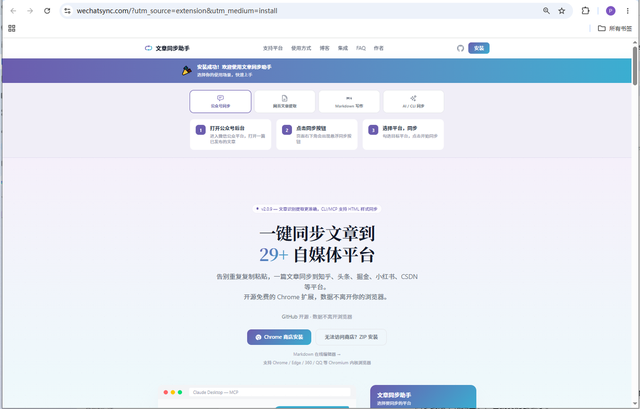Open 使用方式 in the site nav
640x409 pixels.
[301, 48]
